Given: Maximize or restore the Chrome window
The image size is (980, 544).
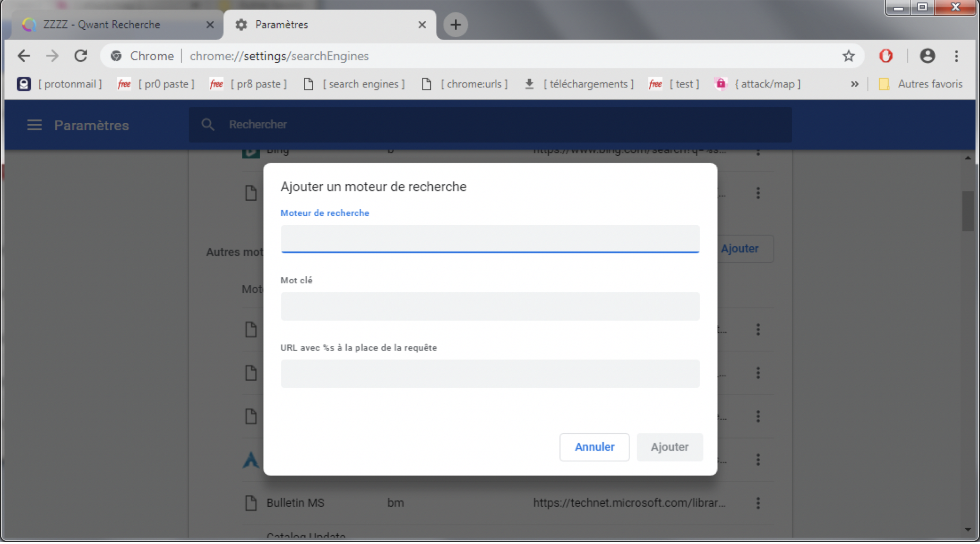Looking at the screenshot, I should (x=922, y=8).
